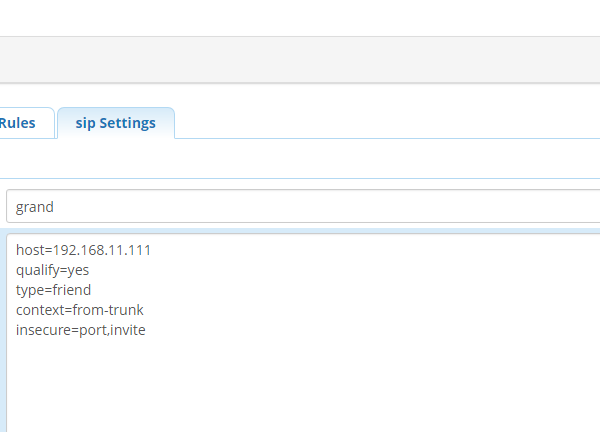Click blank textarea space right of host line

pyautogui.click(x=380, y=250)
